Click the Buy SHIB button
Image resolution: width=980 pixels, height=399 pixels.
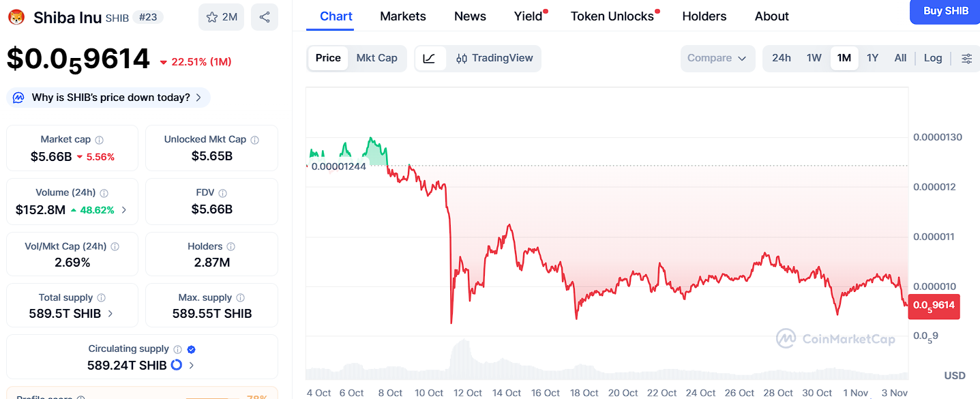pyautogui.click(x=945, y=12)
